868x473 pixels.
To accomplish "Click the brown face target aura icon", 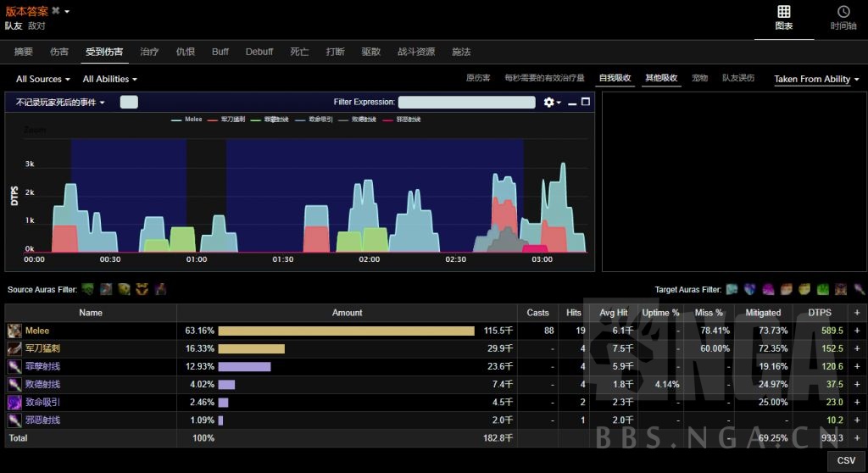I will (841, 289).
